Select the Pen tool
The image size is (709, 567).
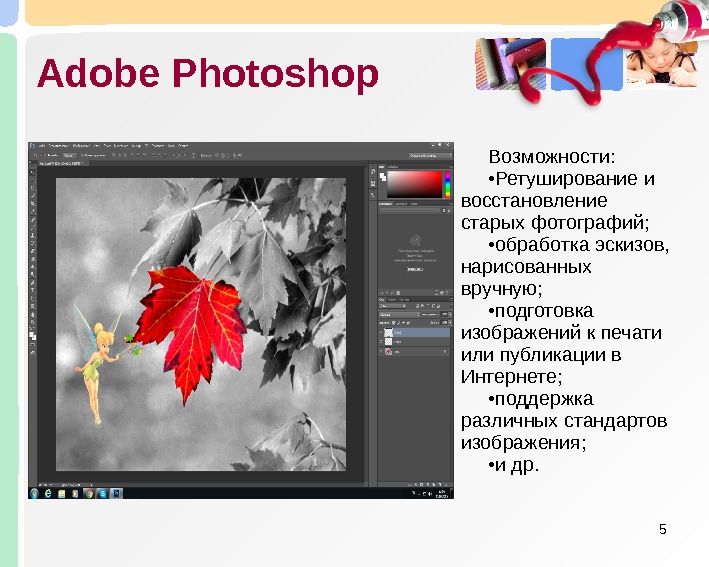35,283
